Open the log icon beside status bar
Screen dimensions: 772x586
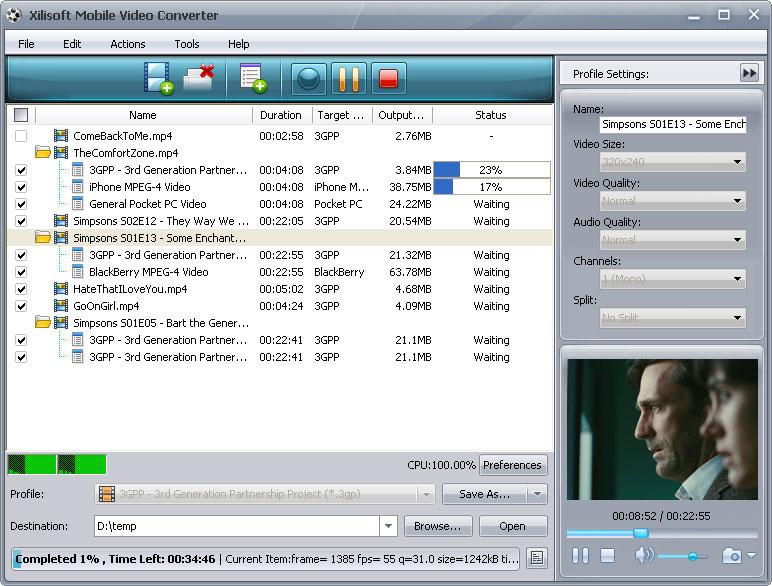[x=537, y=558]
